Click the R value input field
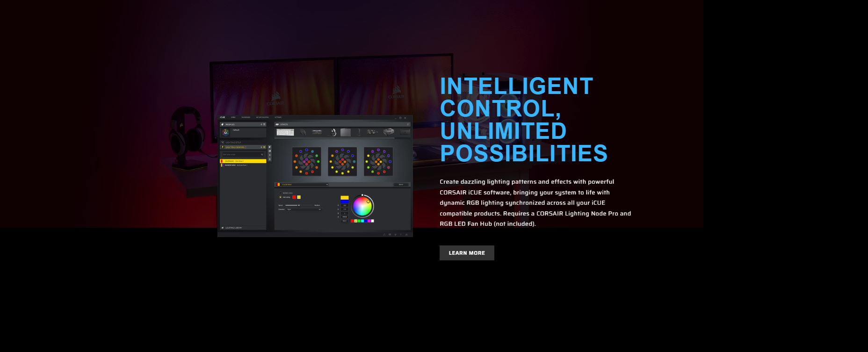 click(345, 205)
